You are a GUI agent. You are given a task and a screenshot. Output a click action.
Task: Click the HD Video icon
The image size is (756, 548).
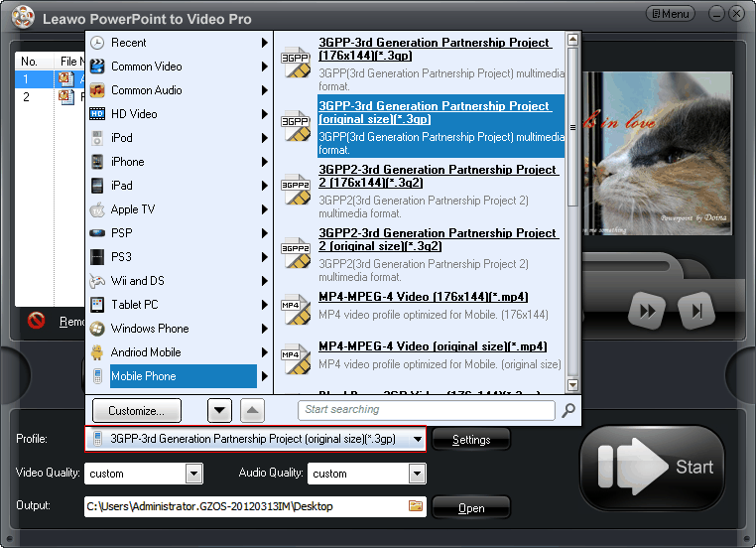97,114
